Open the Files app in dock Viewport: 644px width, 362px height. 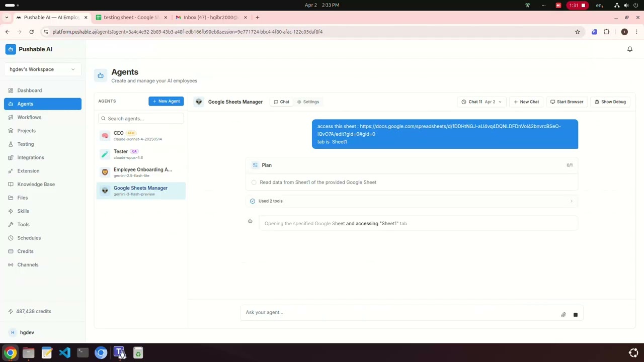tap(28, 352)
